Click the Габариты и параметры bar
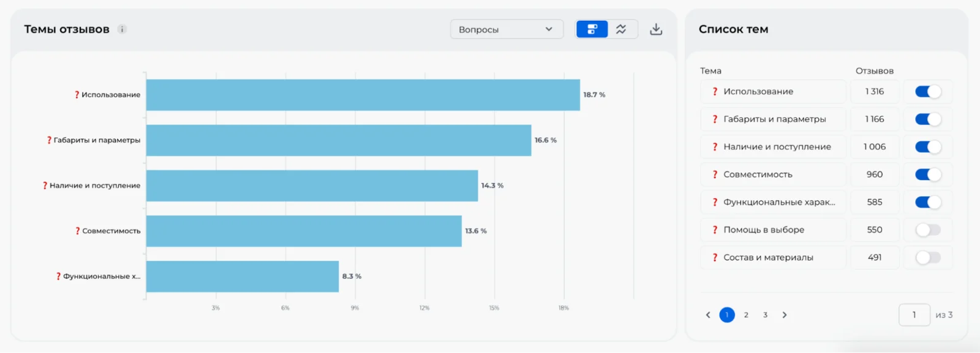Viewport: 980px width, 353px height. click(339, 140)
